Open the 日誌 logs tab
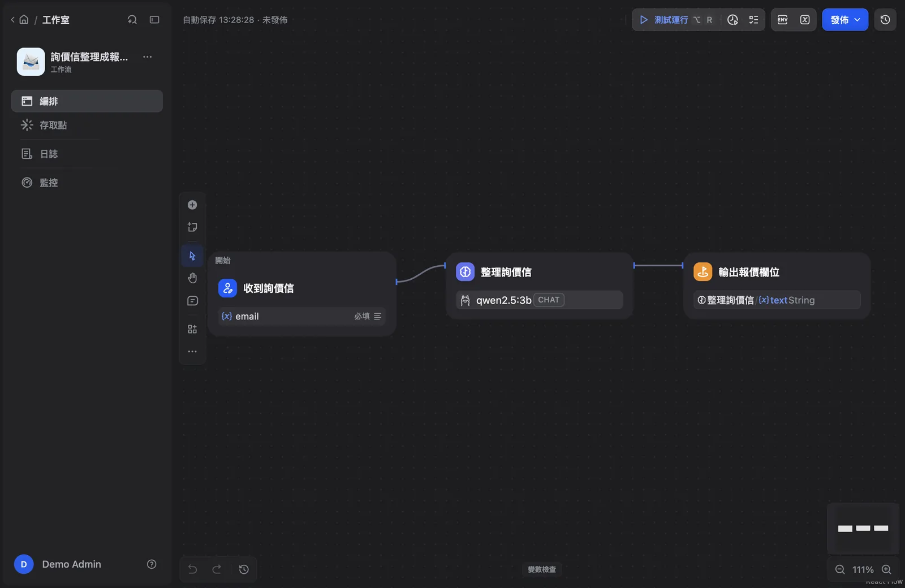905x588 pixels. [87, 154]
